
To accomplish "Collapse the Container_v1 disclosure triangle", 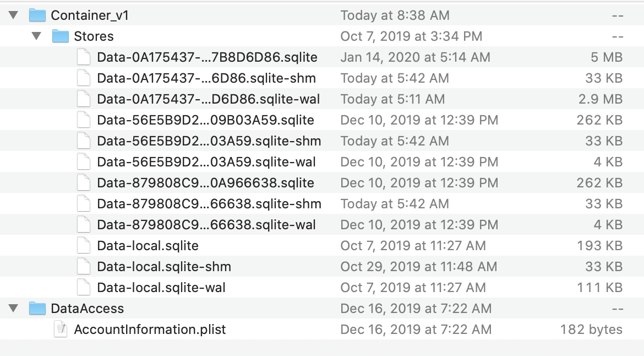I will 13,15.
